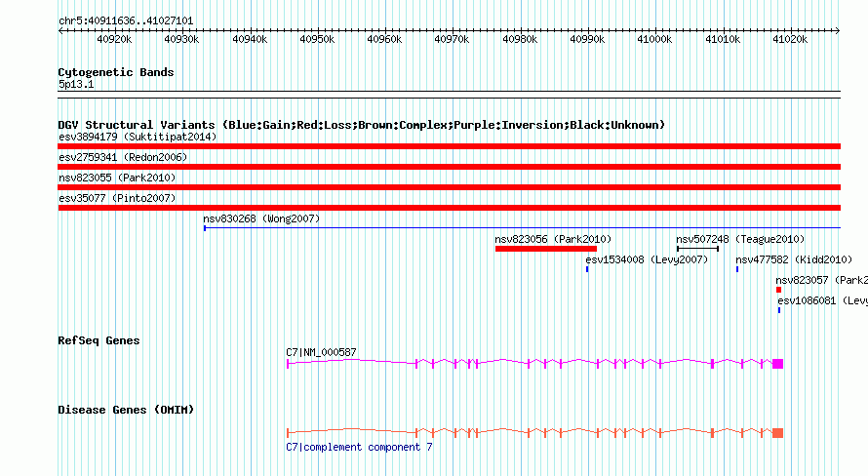Screen dimensions: 868x476
Task: Click nsv477582 (Kidd2010) label
Action: click(x=794, y=259)
